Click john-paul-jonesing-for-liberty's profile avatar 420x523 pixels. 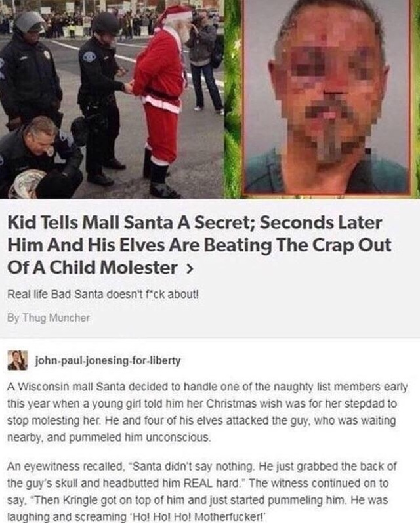click(17, 360)
